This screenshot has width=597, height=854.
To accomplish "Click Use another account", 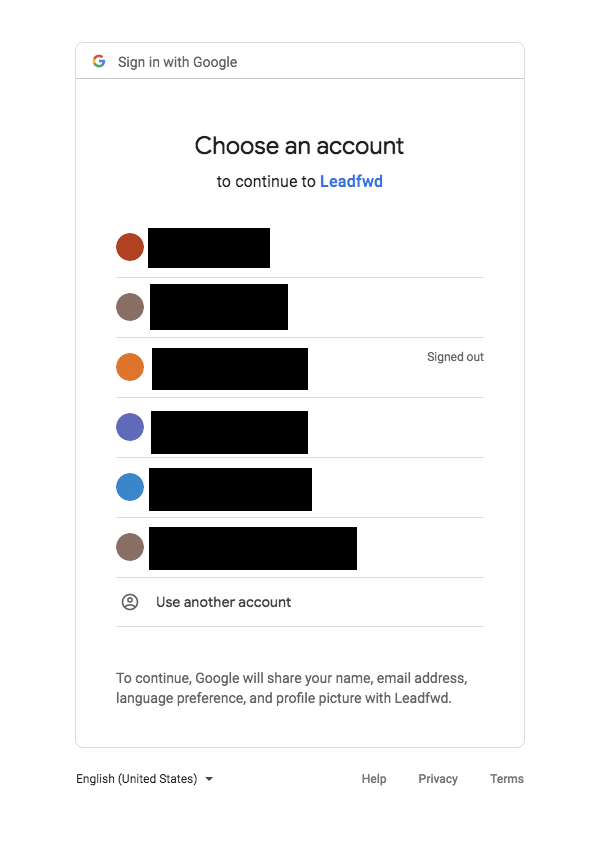I will [300, 602].
